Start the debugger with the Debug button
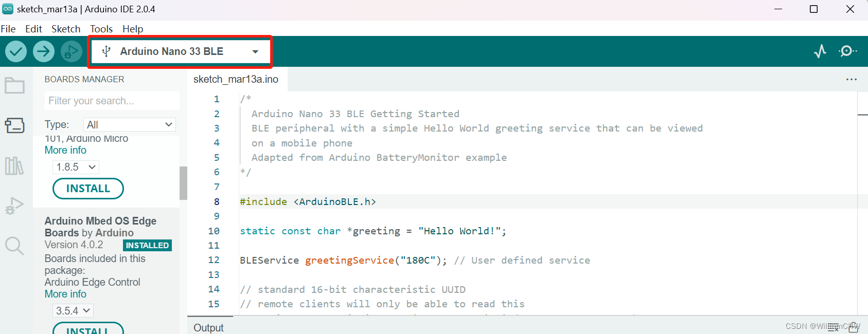The image size is (868, 334). click(72, 51)
